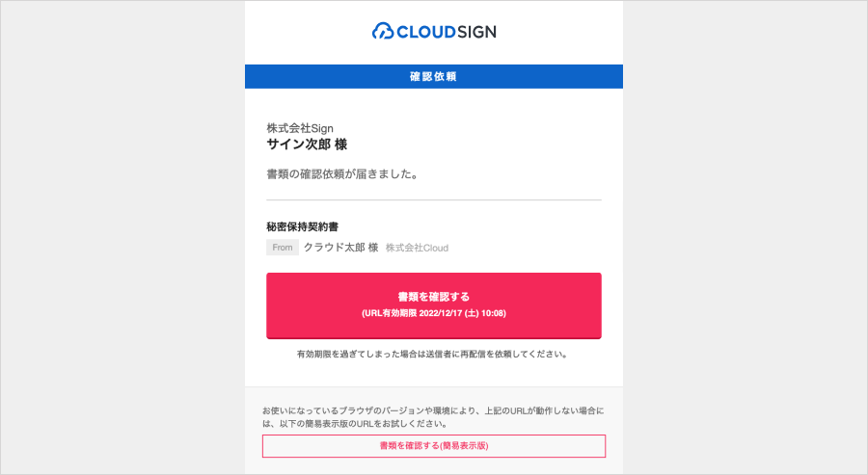
Task: Click the gray From badge
Action: (283, 248)
